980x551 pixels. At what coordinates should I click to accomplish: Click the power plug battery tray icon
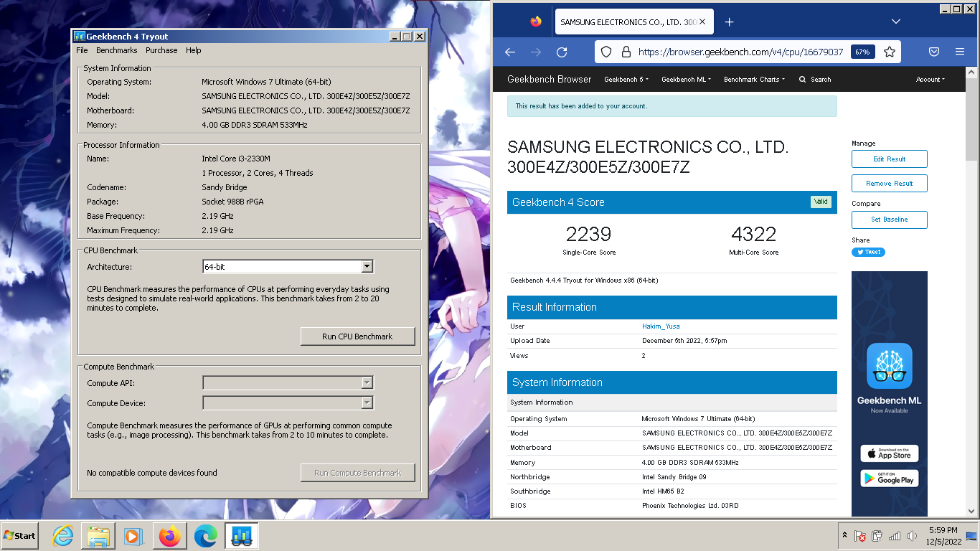(x=877, y=536)
